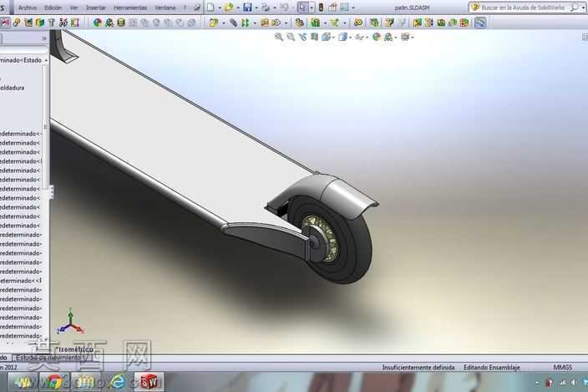Expand the Print dropdown arrow
Viewport: 588px width, 392px height.
275,8
